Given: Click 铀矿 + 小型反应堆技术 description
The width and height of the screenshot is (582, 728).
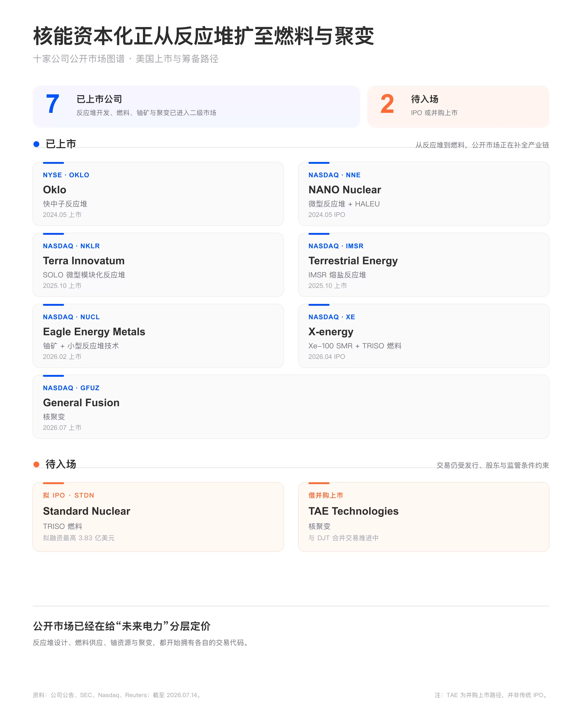Looking at the screenshot, I should point(81,346).
